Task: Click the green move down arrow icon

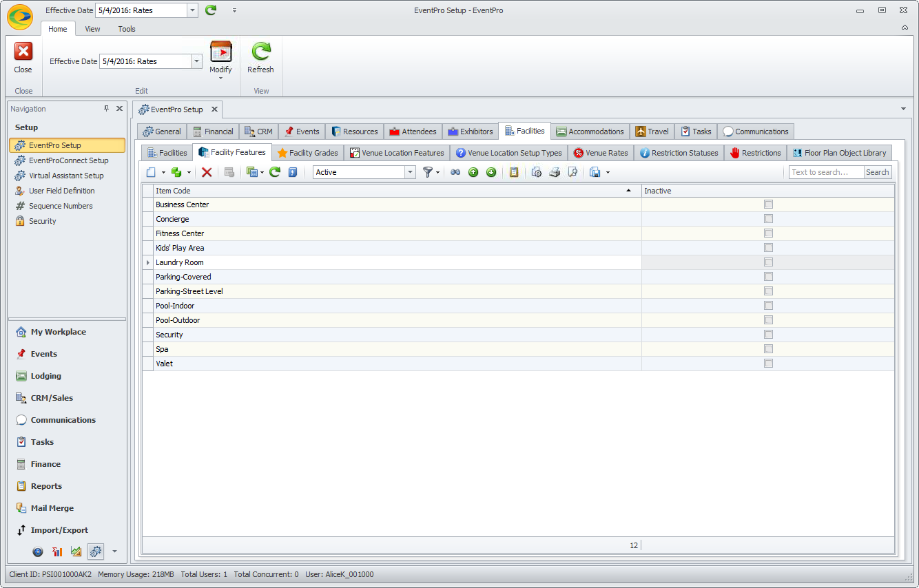Action: (x=491, y=172)
